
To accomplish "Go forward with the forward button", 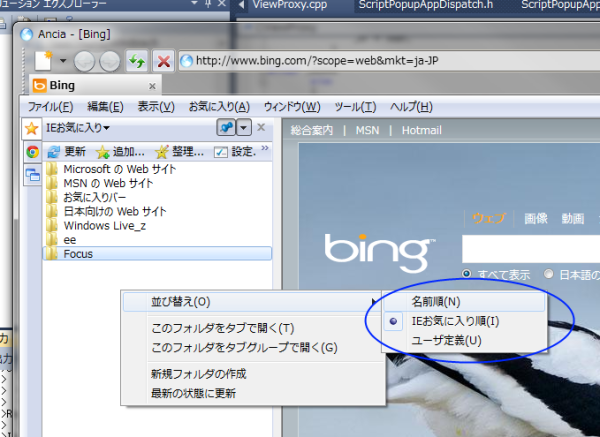I will [x=110, y=61].
